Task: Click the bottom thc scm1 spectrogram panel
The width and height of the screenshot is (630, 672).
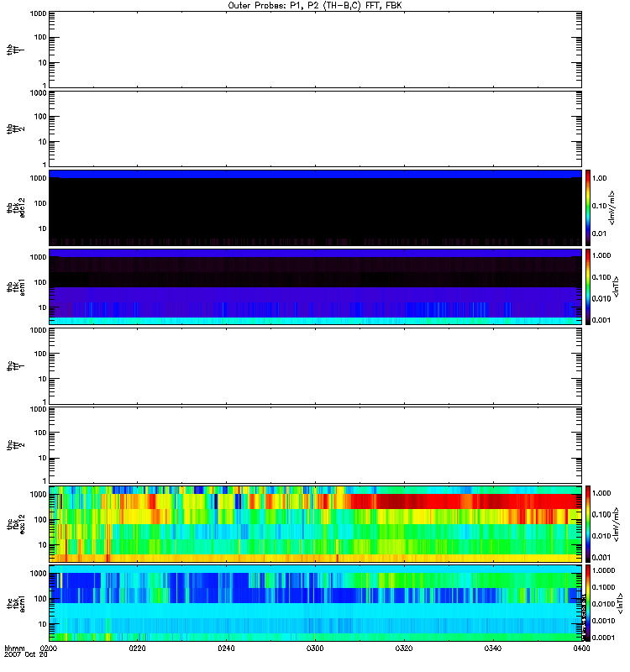Action: coord(315,602)
